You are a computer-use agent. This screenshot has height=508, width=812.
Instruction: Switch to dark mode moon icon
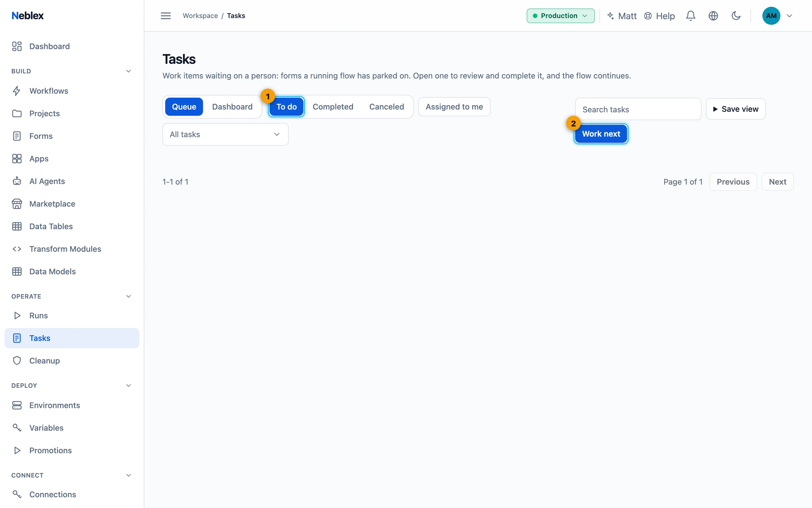click(x=736, y=16)
